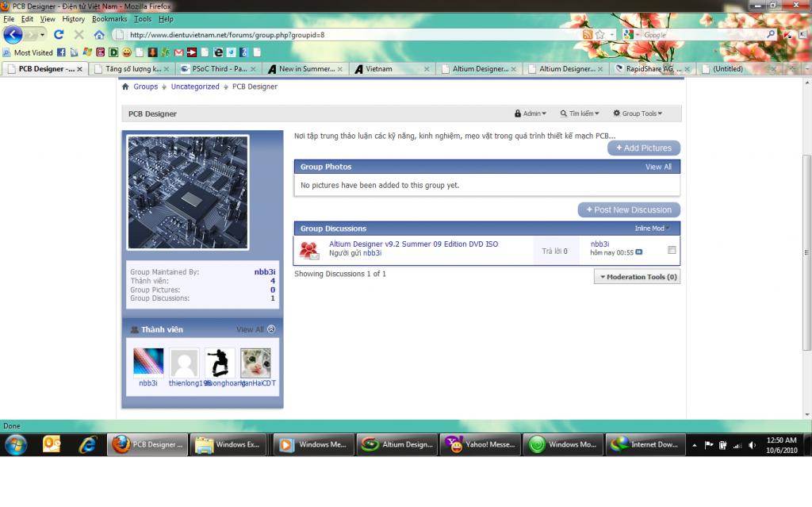The height and width of the screenshot is (507, 812).
Task: Open the red E bookmark icon
Action: point(101,52)
